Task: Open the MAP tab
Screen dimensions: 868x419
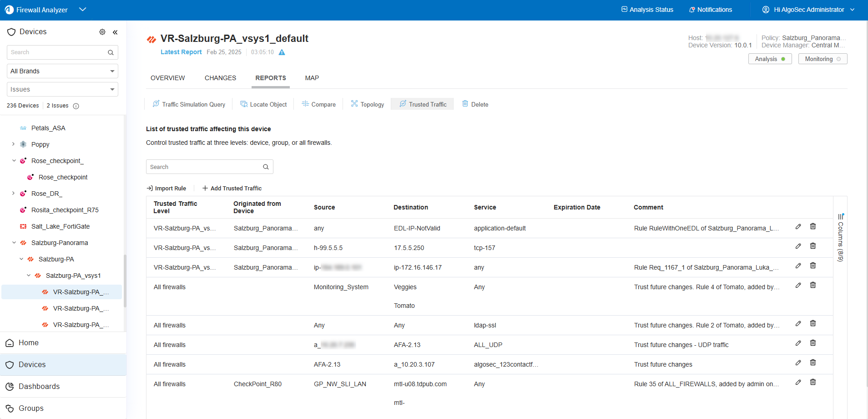Action: pyautogui.click(x=312, y=78)
